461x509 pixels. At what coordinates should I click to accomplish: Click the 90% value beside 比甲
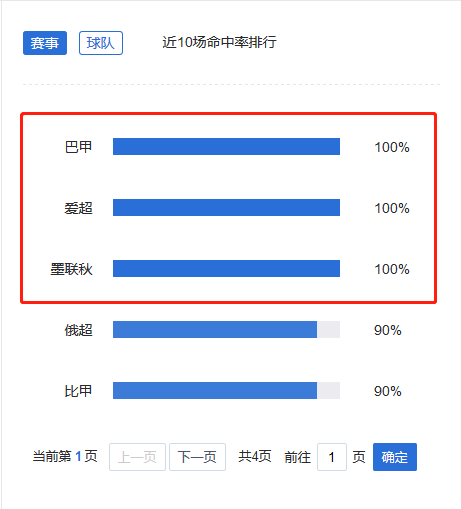click(x=388, y=391)
